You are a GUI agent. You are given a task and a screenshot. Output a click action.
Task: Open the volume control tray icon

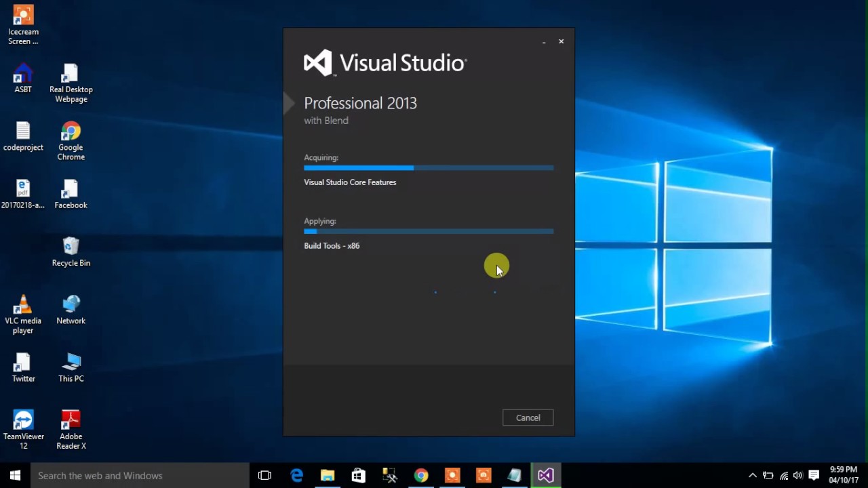[x=798, y=476]
